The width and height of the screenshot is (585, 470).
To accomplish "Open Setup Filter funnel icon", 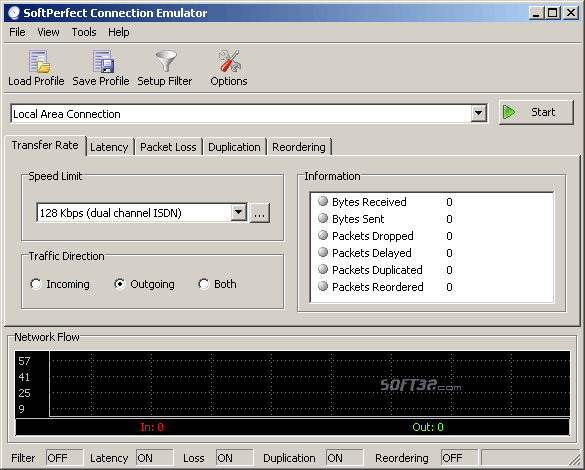I will 166,61.
